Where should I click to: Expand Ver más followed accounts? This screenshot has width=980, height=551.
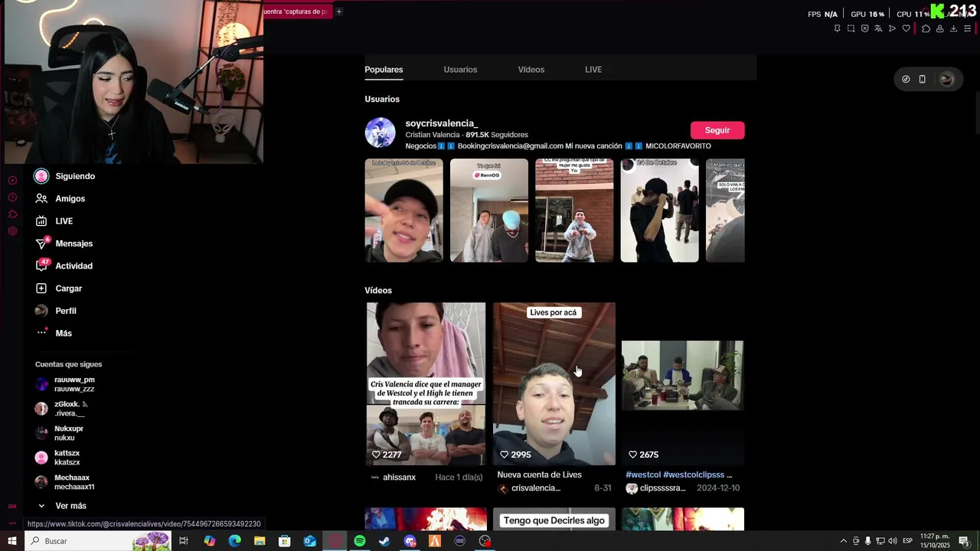click(x=61, y=506)
